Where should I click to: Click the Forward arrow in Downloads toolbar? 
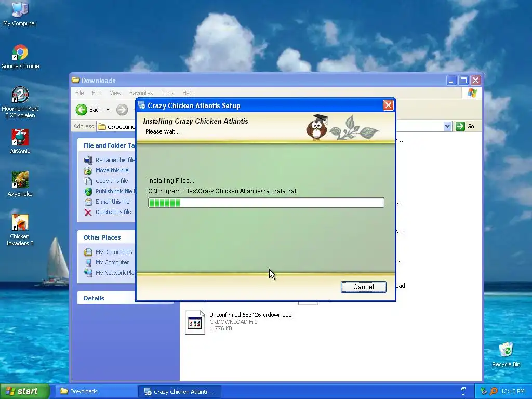(122, 110)
